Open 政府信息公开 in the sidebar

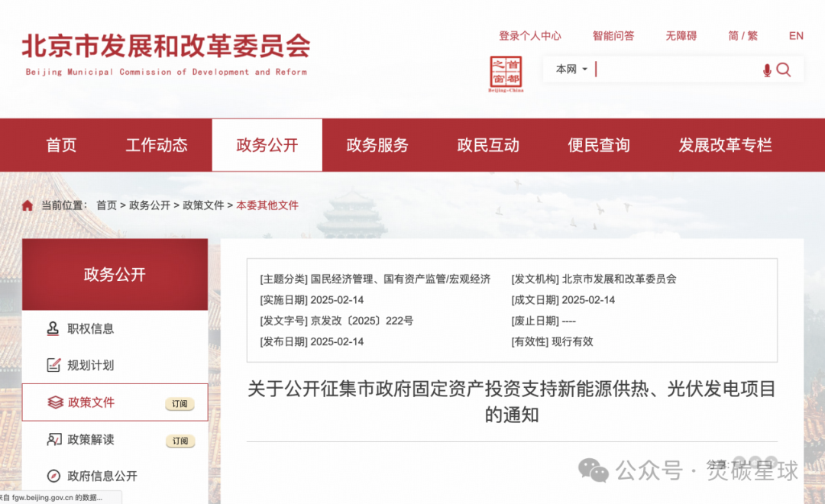click(x=102, y=476)
